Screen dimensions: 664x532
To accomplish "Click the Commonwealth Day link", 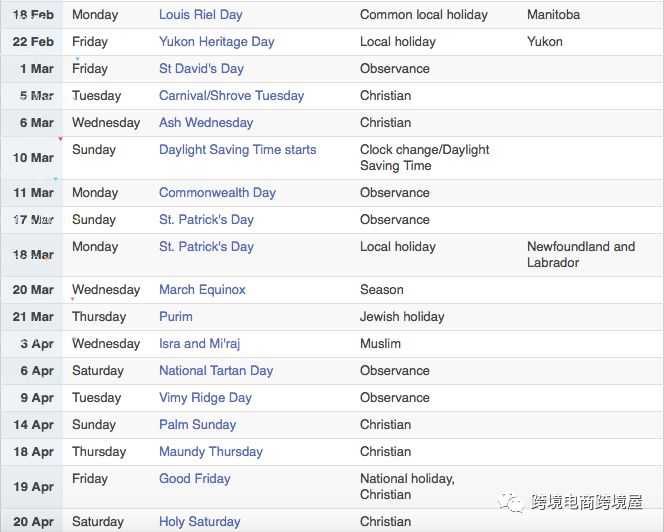I will [217, 193].
